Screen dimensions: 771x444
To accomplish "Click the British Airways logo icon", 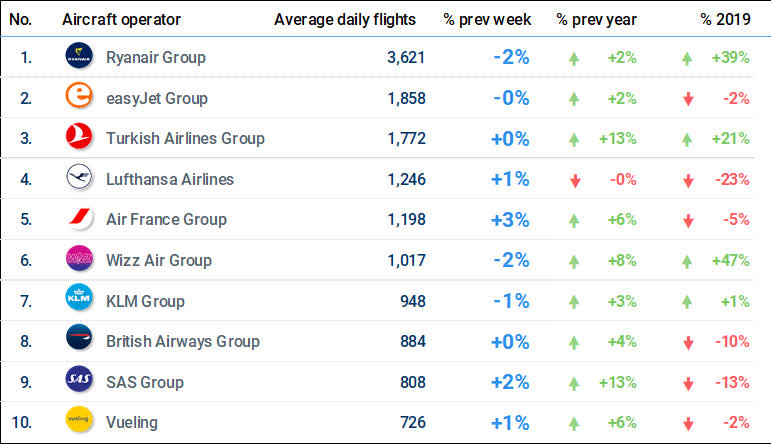I will click(79, 341).
